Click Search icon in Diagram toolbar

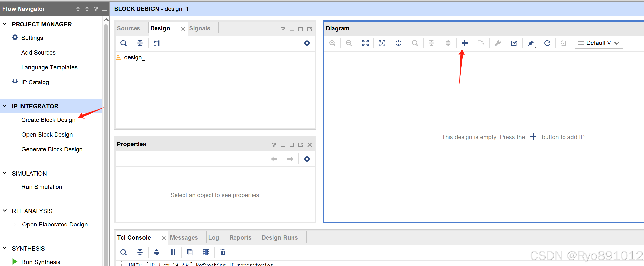415,43
